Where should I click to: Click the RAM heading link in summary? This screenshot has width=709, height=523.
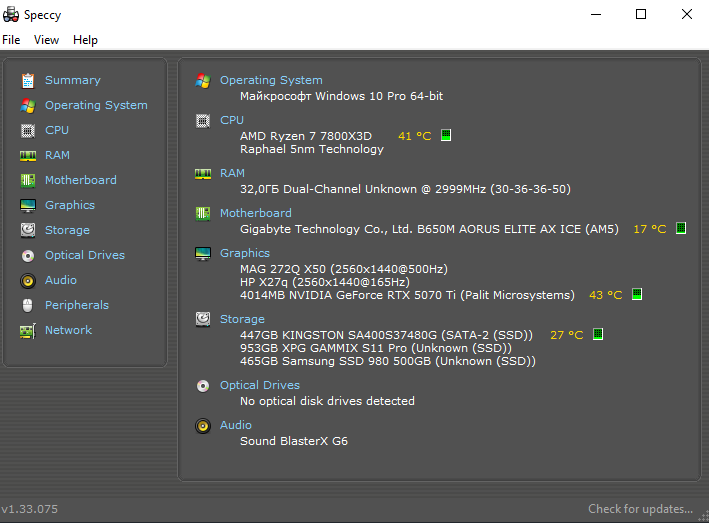click(232, 173)
